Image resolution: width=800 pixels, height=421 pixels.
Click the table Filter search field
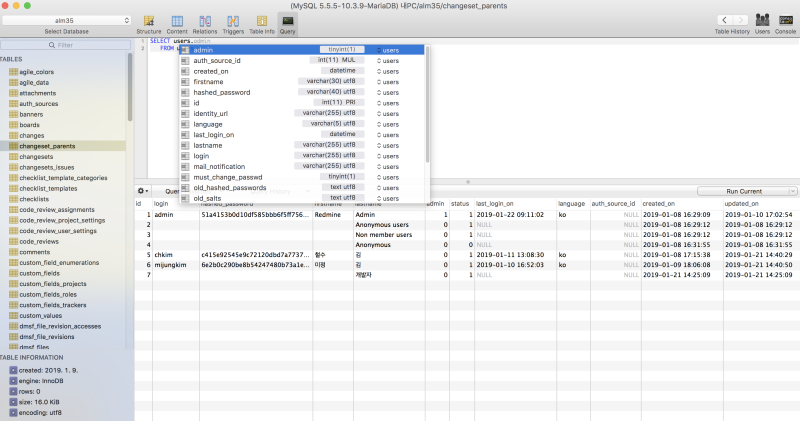coord(65,45)
